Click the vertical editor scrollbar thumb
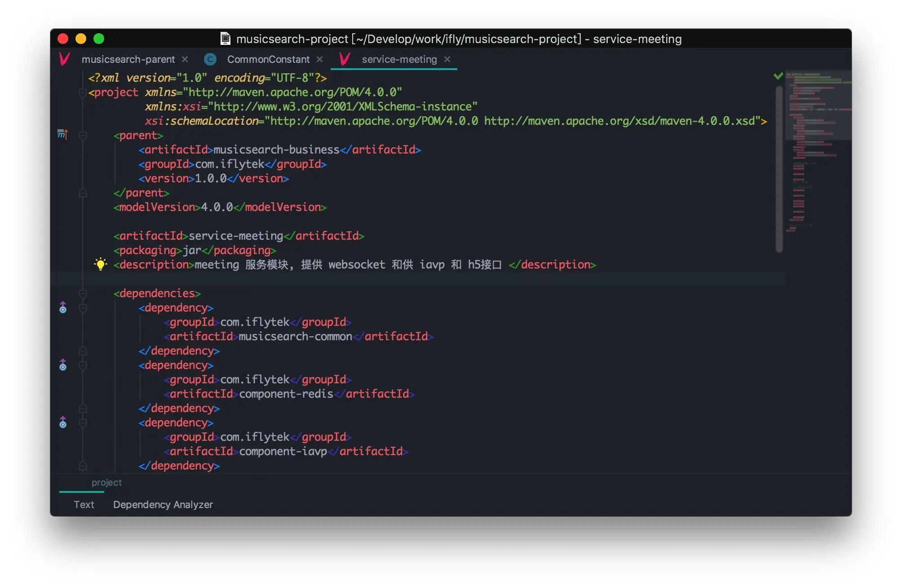Image resolution: width=902 pixels, height=588 pixels. tap(779, 168)
